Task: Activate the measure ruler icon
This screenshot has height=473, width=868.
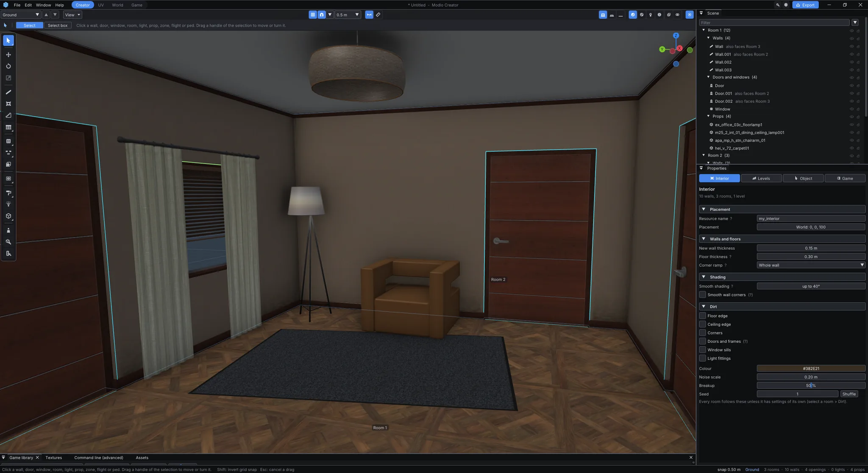Action: (x=378, y=15)
